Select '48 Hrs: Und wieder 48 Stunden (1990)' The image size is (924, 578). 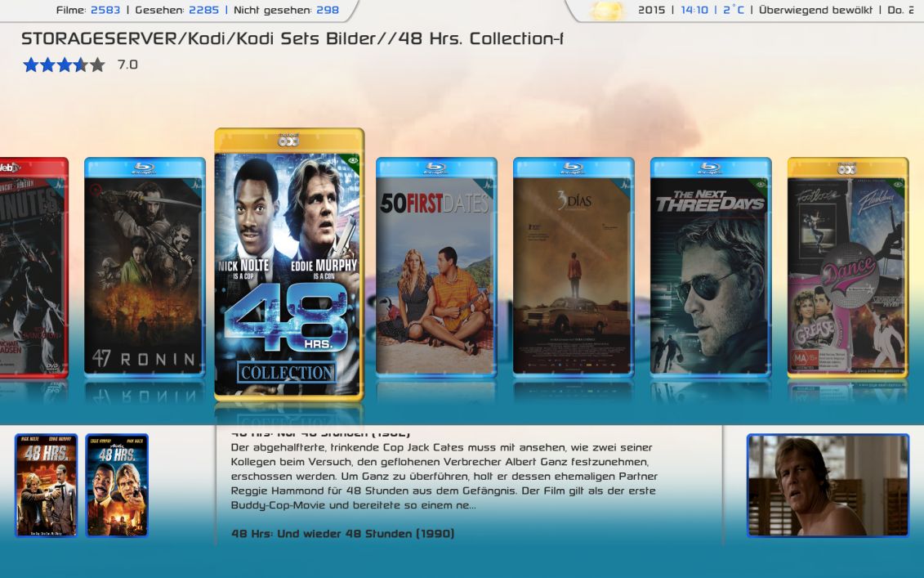[x=342, y=534]
